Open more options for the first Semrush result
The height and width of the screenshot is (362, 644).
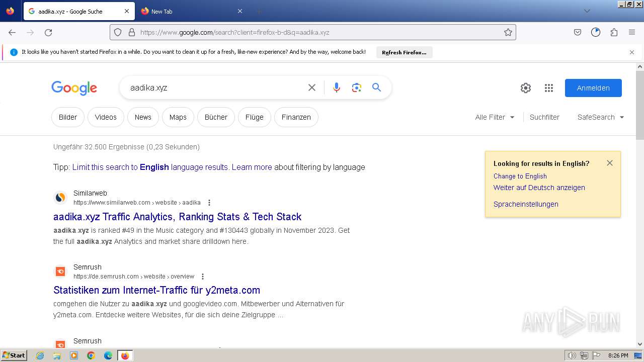[x=203, y=277]
